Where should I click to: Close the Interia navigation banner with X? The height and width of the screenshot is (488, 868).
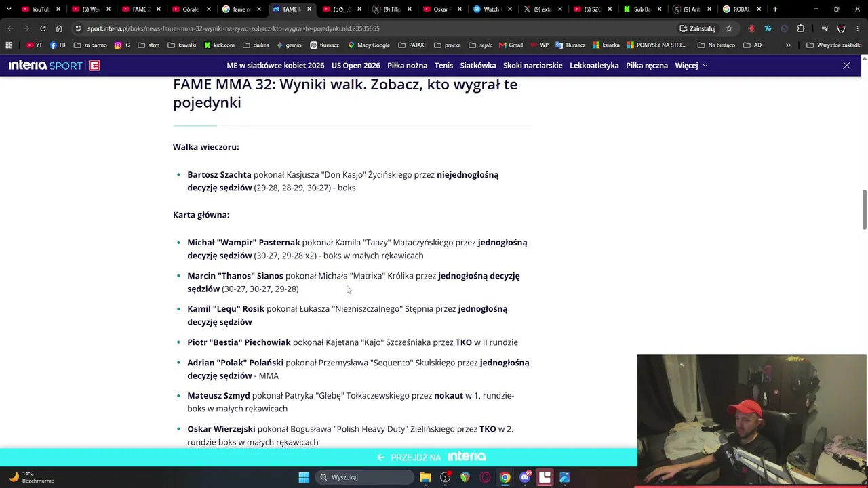pos(846,66)
